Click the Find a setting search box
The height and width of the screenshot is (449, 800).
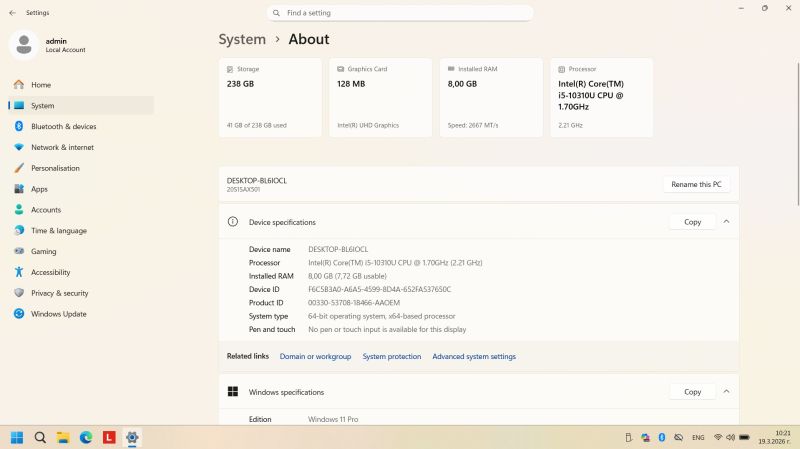(x=400, y=13)
